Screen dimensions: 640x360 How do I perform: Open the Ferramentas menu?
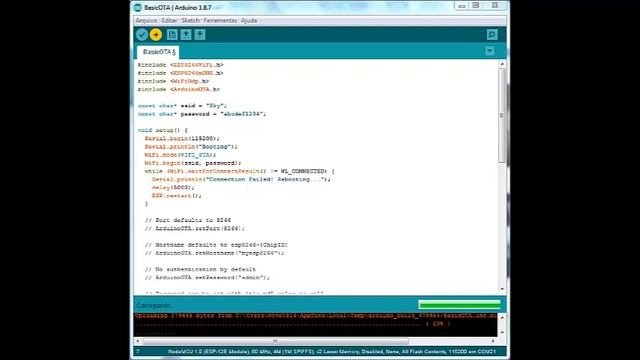click(220, 20)
